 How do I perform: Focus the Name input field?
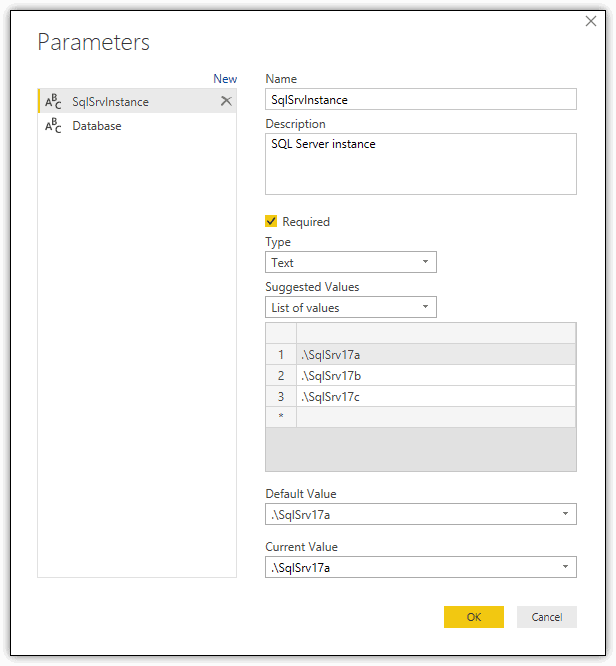[x=421, y=99]
